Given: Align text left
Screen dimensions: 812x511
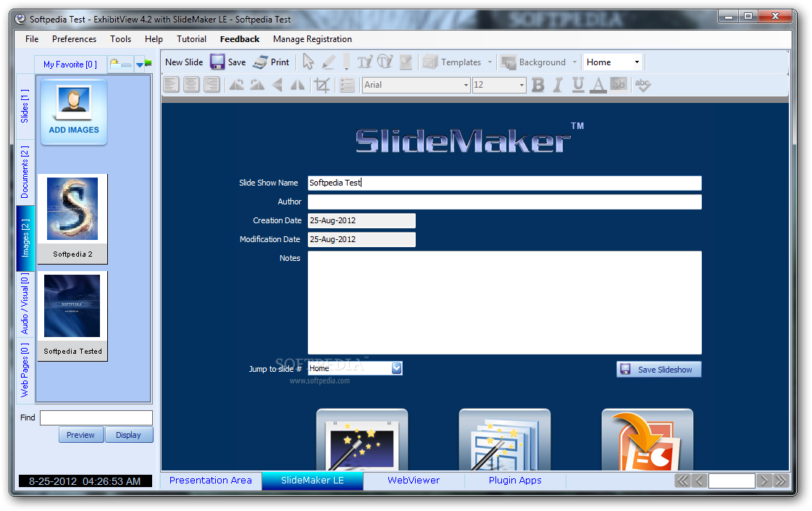Looking at the screenshot, I should (171, 85).
